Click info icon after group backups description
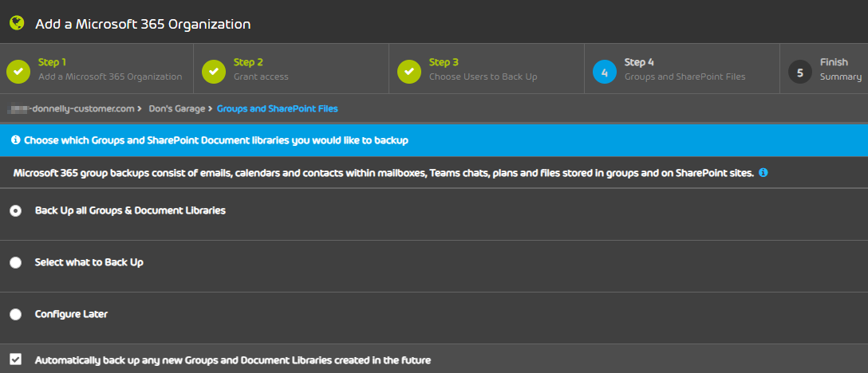Image resolution: width=868 pixels, height=373 pixels. pos(763,173)
